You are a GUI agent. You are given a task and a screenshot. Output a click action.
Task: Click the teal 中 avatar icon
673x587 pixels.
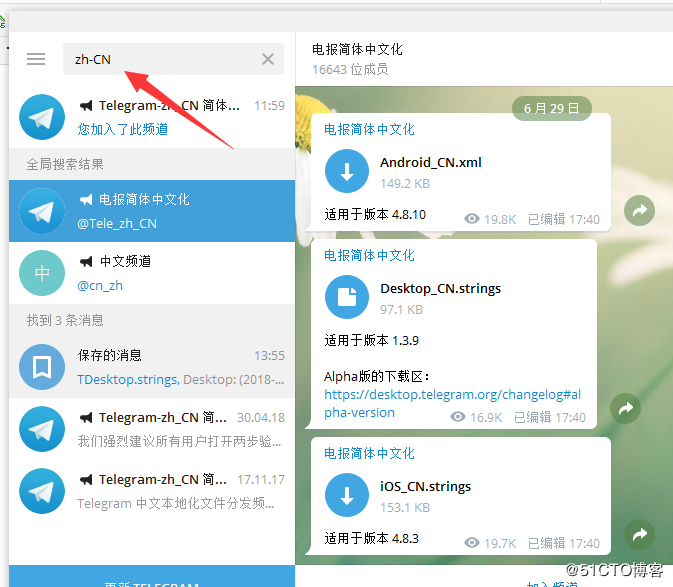click(x=42, y=273)
